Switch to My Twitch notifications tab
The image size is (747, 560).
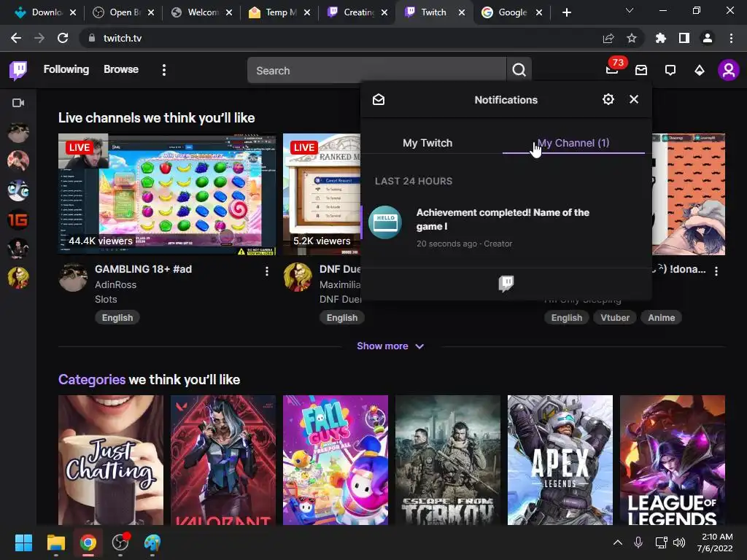coord(427,143)
